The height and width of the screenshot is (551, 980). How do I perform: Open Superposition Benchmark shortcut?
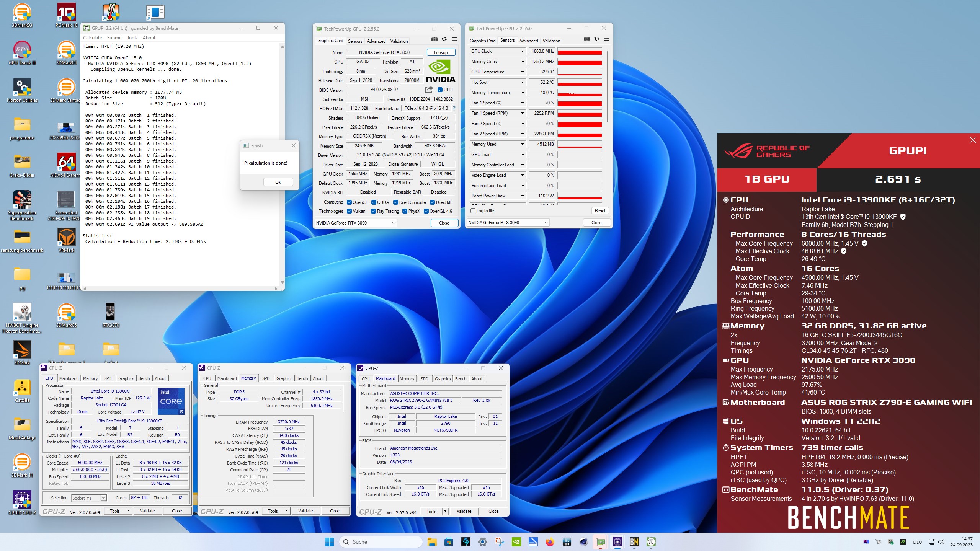pos(22,205)
